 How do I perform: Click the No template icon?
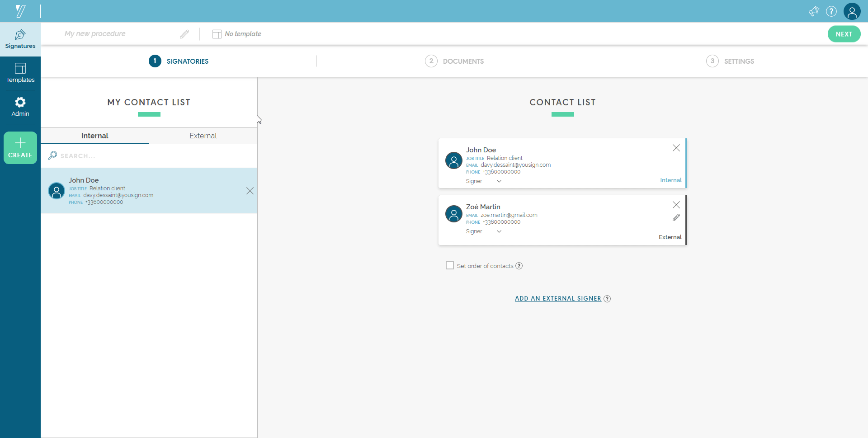tap(217, 34)
